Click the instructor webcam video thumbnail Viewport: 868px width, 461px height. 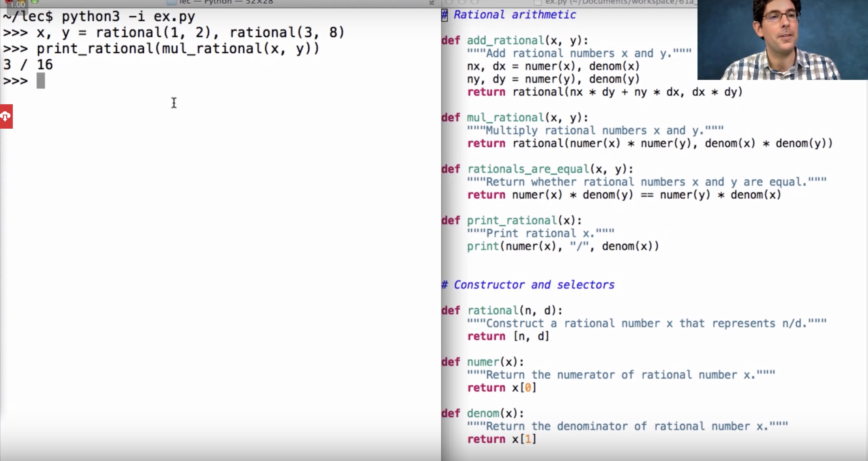(782, 40)
